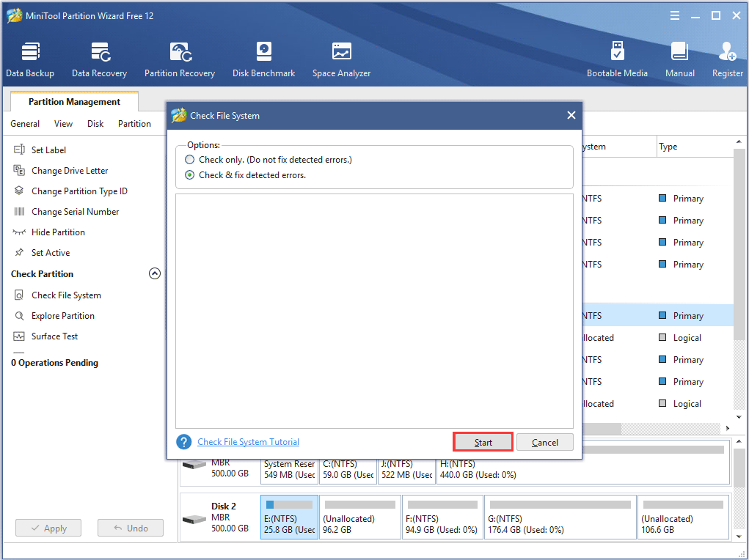The width and height of the screenshot is (749, 560).
Task: Select 'Check only' radio option
Action: coord(190,160)
